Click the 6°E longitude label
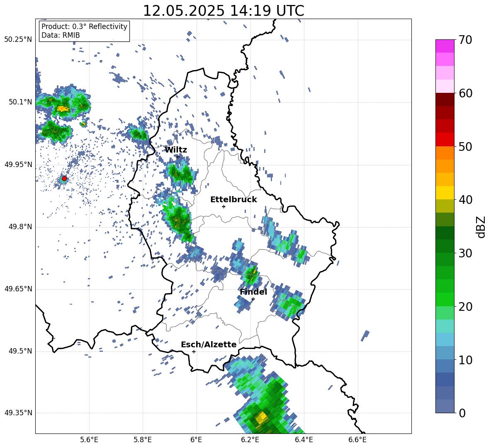Image resolution: width=491 pixels, height=448 pixels. click(196, 440)
